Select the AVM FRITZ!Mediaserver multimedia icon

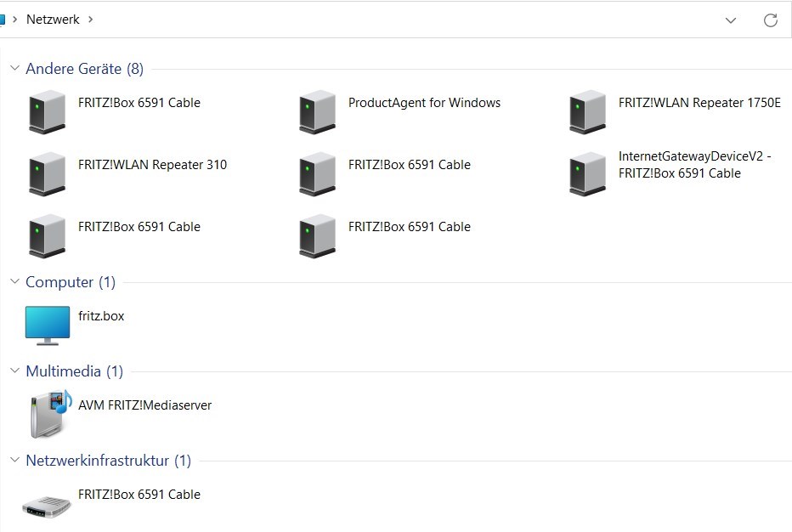pyautogui.click(x=48, y=414)
